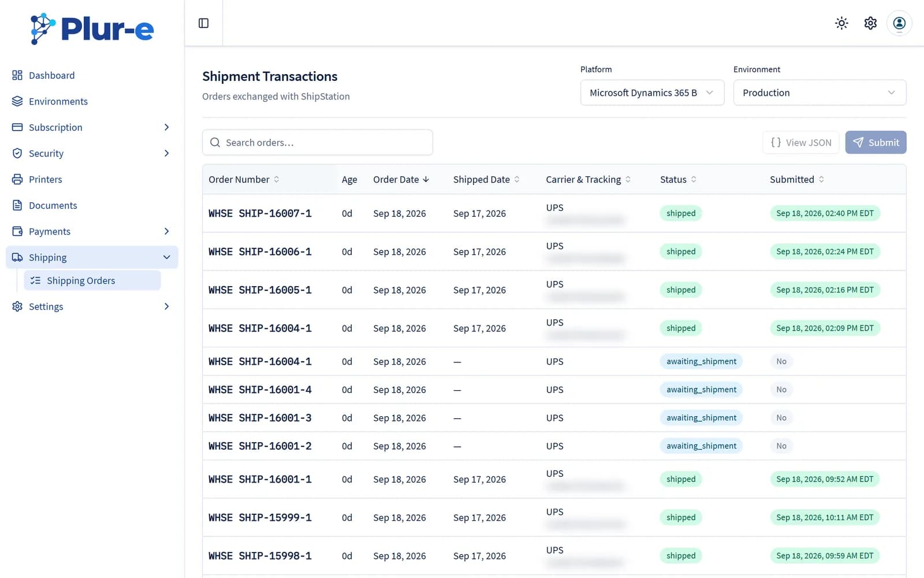Select order WHSE SHIP-16007-1
This screenshot has height=578, width=924.
(x=260, y=213)
